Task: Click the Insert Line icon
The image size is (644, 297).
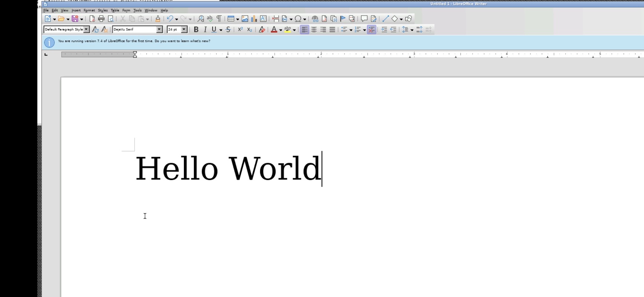Action: pos(385,19)
